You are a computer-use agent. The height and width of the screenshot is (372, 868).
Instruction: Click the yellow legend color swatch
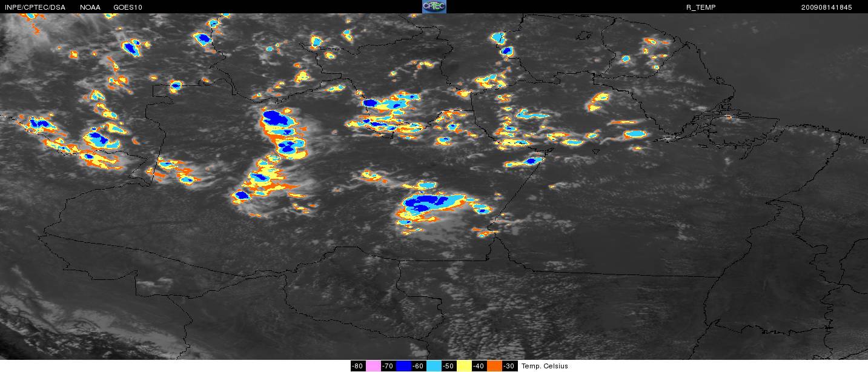pyautogui.click(x=464, y=366)
